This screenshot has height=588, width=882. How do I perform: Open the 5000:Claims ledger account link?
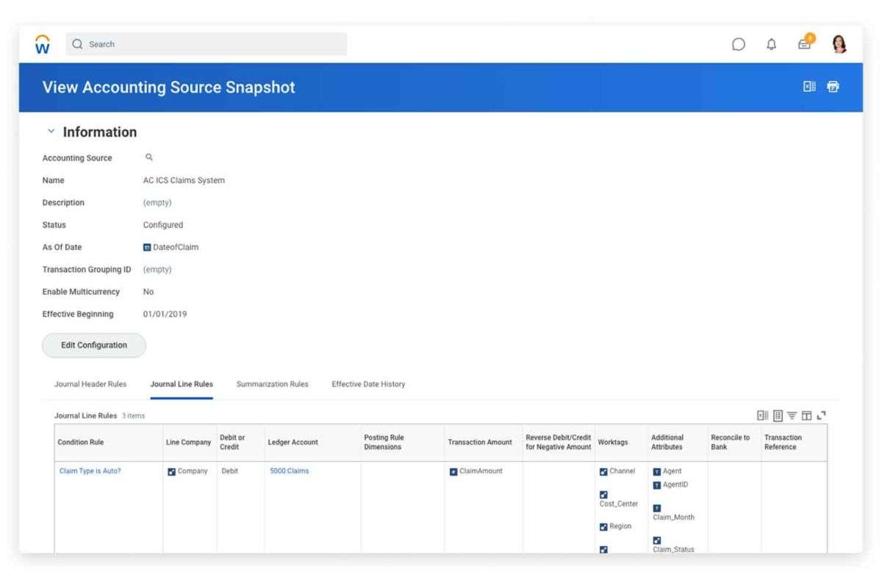click(290, 471)
